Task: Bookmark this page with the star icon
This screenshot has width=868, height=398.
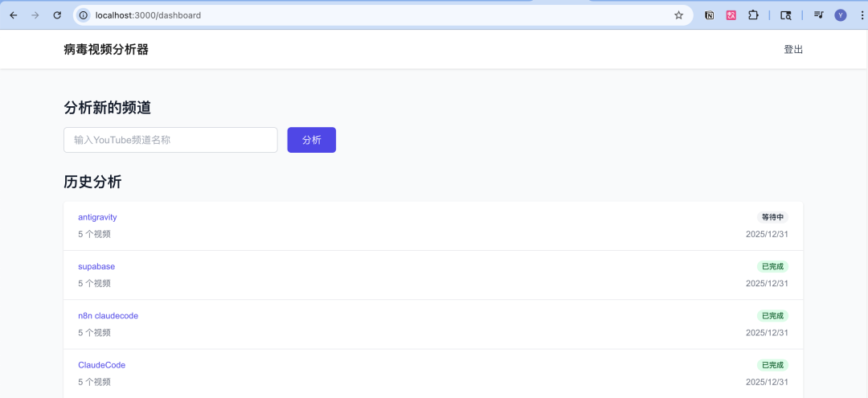Action: click(x=678, y=15)
